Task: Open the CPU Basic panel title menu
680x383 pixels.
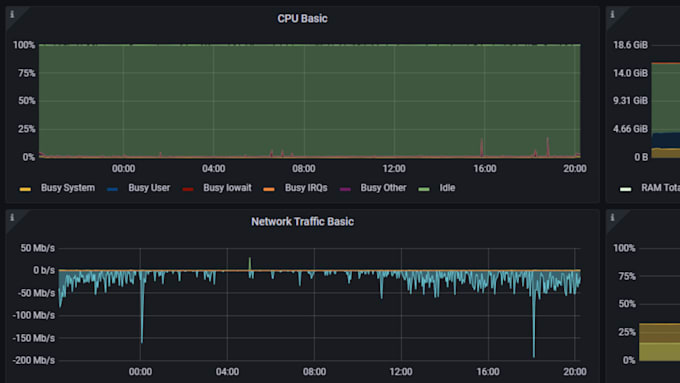Action: [x=302, y=19]
